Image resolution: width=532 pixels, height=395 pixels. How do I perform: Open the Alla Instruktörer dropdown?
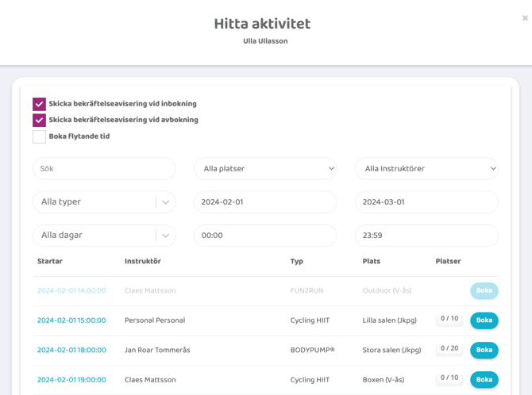(x=426, y=169)
